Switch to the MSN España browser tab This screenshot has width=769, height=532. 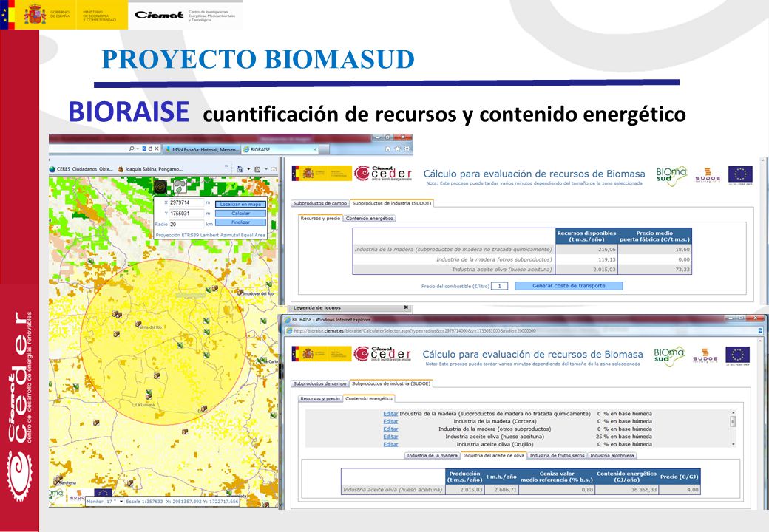point(202,149)
